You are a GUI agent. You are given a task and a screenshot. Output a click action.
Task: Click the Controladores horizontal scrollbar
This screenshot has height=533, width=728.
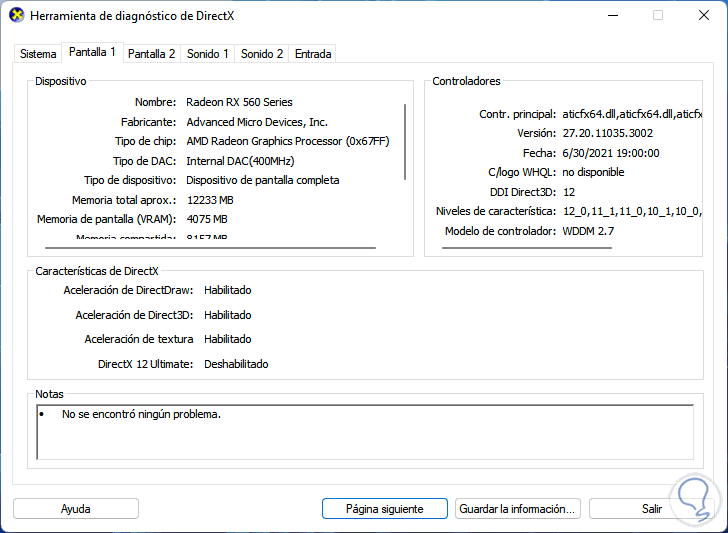pos(526,248)
